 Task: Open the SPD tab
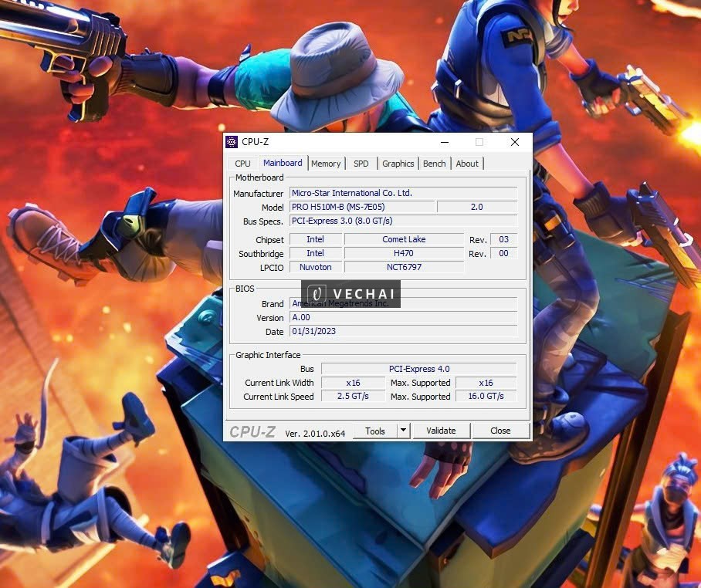(x=361, y=163)
